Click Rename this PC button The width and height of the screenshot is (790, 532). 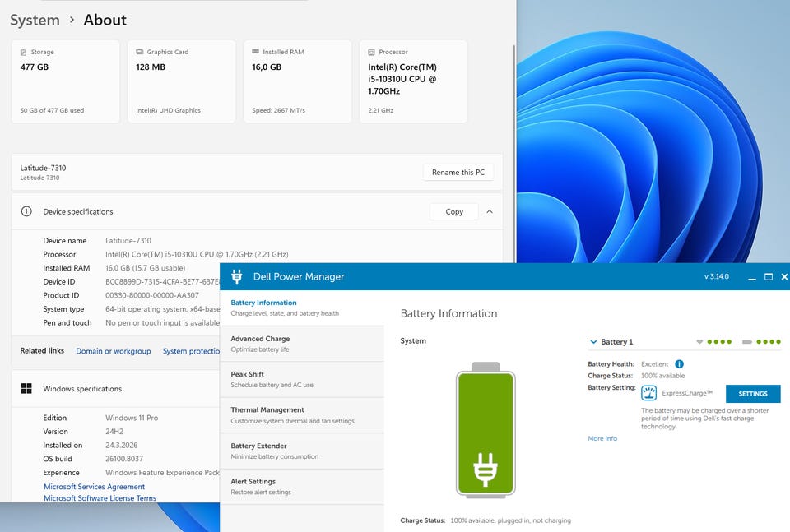point(458,172)
